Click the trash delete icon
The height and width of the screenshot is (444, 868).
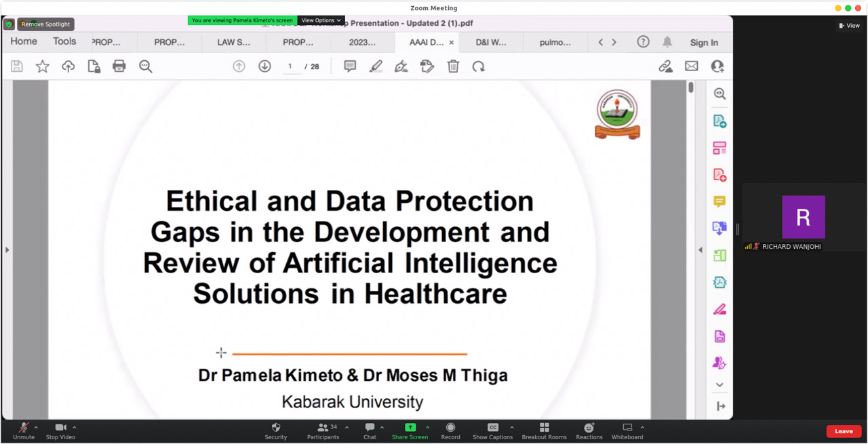(453, 66)
